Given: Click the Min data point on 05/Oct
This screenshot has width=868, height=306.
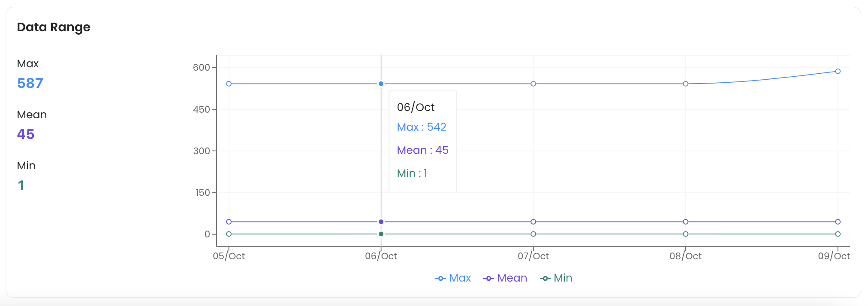Looking at the screenshot, I should tap(229, 234).
